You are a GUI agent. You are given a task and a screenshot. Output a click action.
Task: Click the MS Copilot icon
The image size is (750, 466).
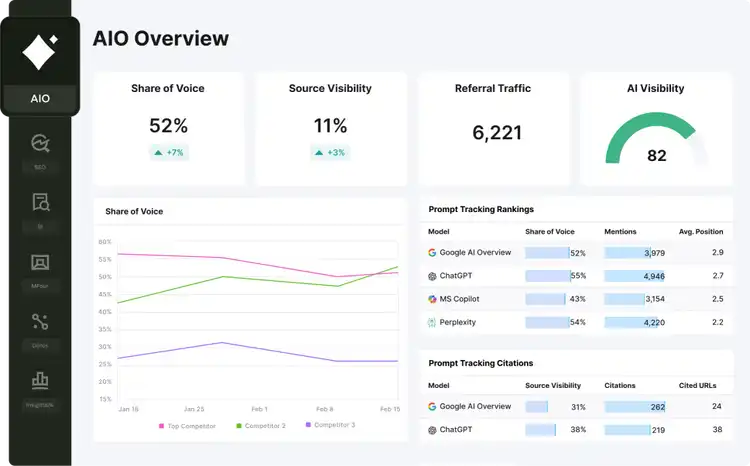[432, 299]
